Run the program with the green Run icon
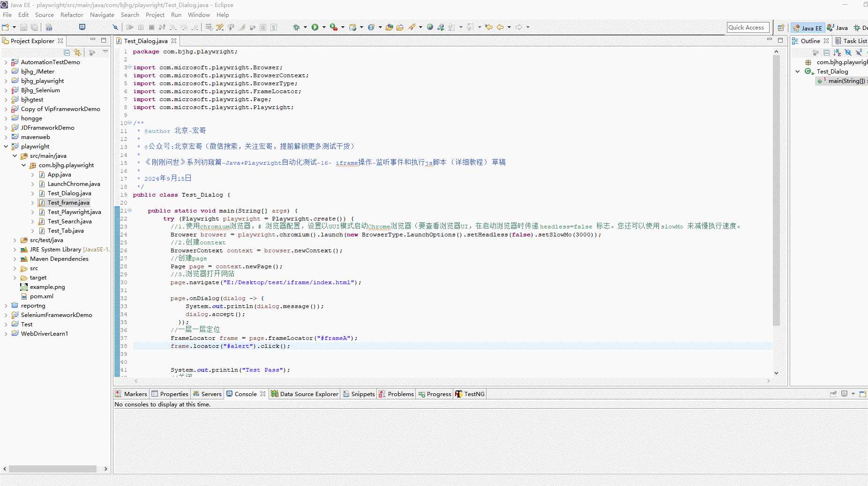The height and width of the screenshot is (486, 868). [315, 27]
